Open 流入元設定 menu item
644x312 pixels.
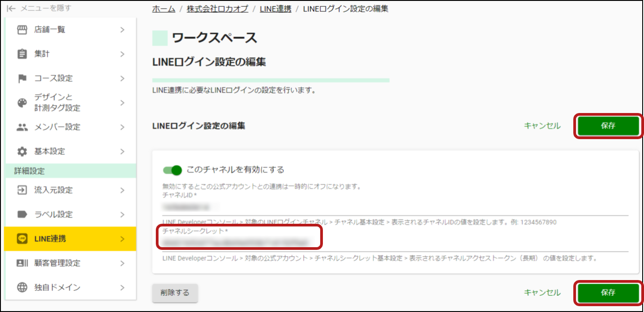[70, 190]
